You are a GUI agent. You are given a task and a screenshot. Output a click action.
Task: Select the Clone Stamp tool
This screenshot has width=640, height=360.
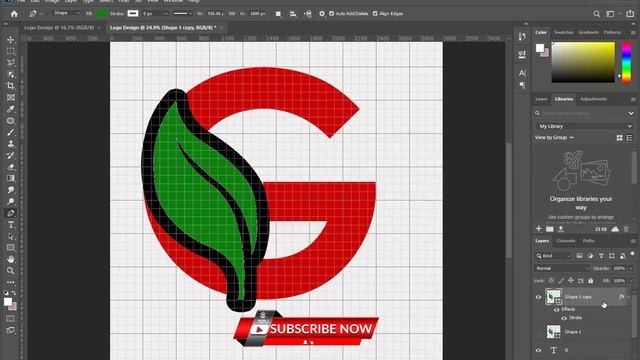click(11, 144)
